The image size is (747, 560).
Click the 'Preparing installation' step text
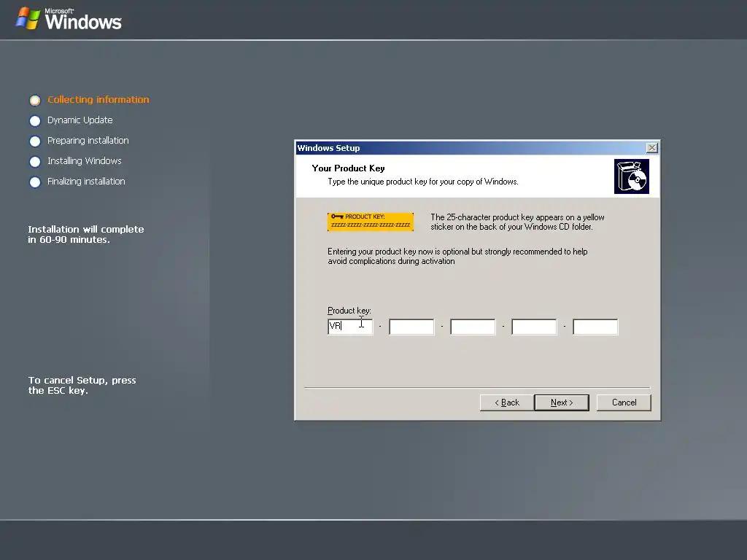coord(88,141)
